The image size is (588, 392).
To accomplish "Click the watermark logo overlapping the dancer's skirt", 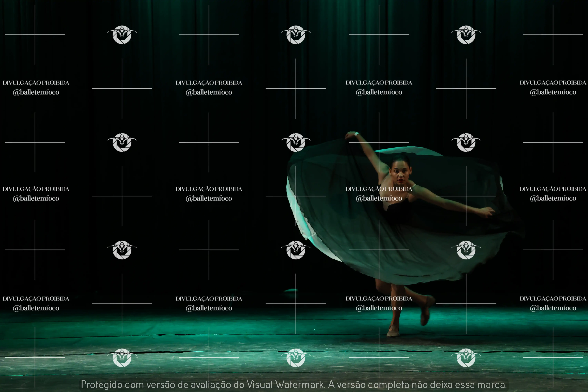I will (466, 250).
